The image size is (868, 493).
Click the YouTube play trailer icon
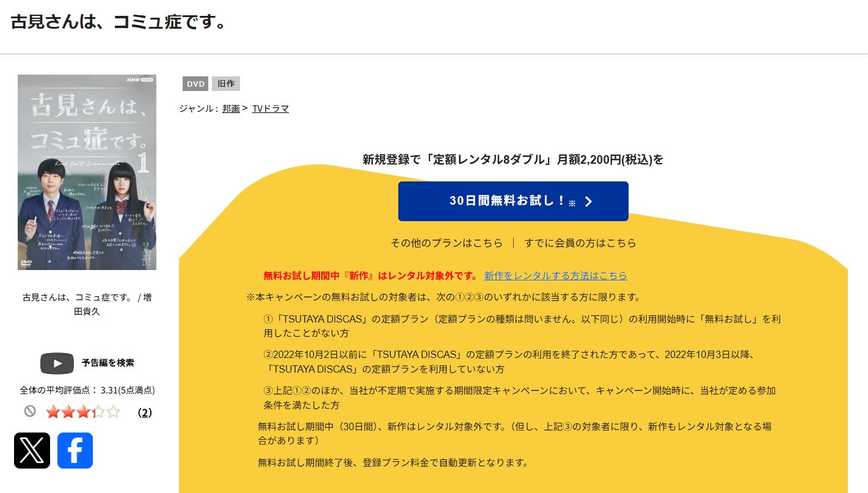point(57,363)
